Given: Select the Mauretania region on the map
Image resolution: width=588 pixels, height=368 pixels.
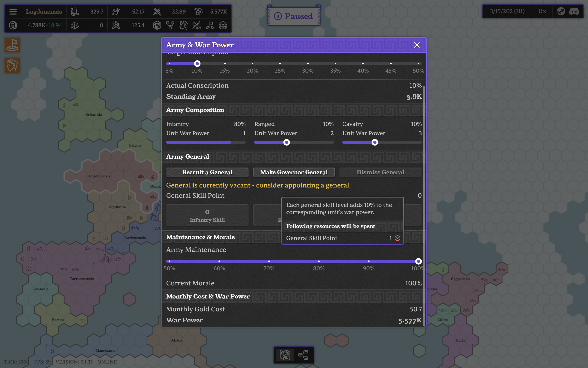Looking at the screenshot, I should 105,350.
